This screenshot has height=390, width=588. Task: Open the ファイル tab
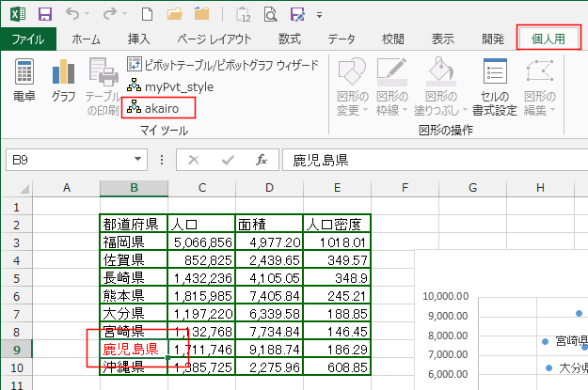29,39
